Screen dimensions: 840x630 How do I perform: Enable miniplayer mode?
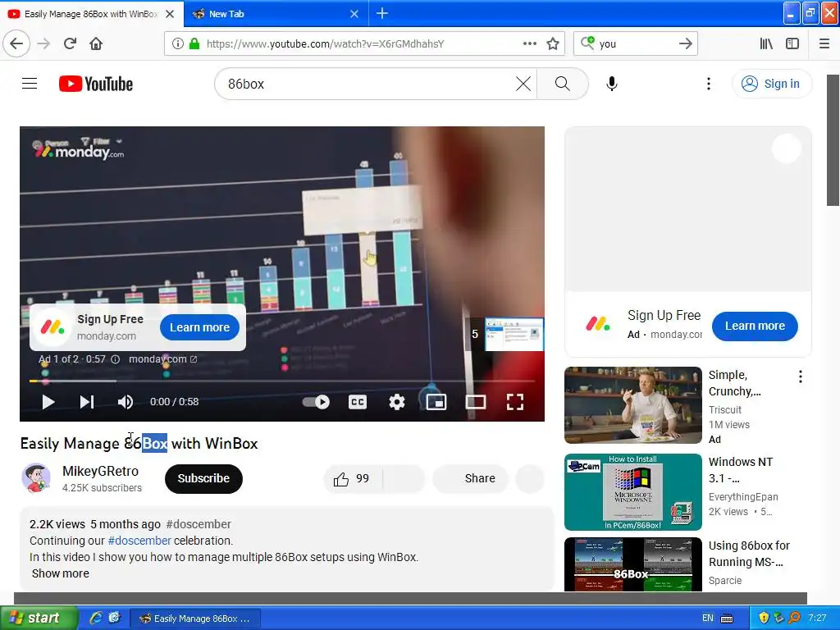[436, 402]
